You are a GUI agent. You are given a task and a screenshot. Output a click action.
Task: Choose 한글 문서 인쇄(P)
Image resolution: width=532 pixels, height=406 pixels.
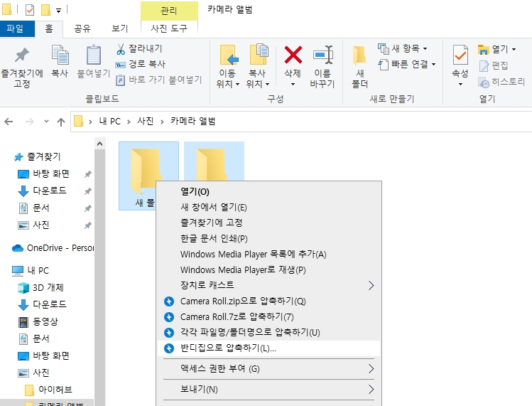(268, 238)
